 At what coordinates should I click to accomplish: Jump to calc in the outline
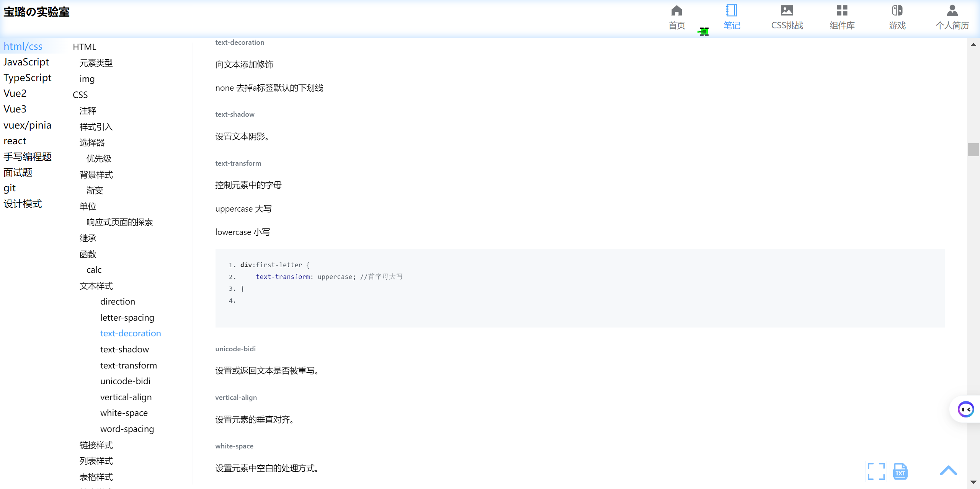94,270
